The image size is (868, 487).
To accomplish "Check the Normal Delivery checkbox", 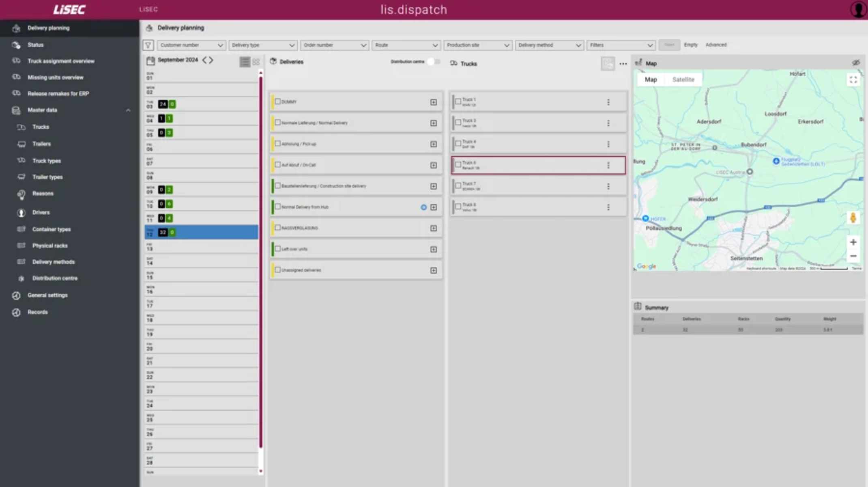I will [278, 123].
